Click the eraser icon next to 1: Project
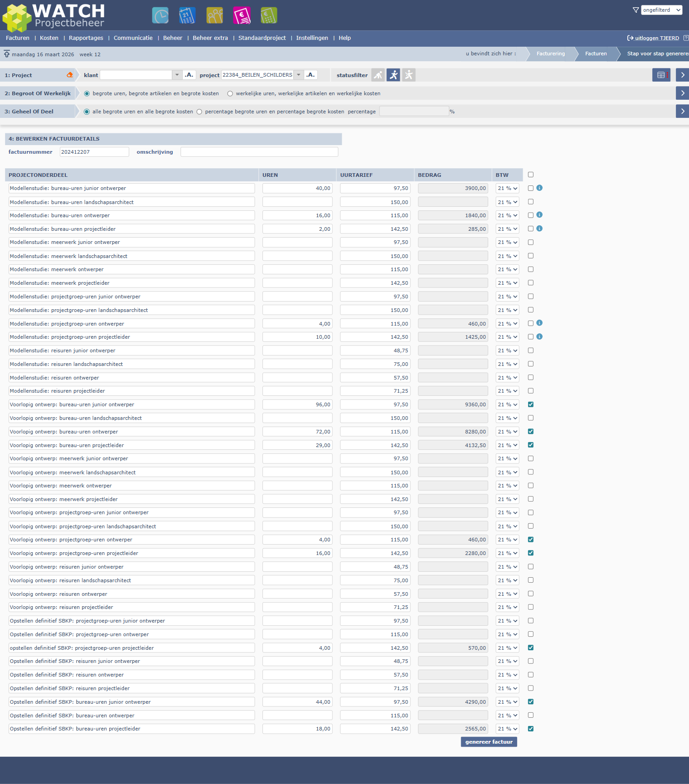689x784 pixels. [69, 75]
